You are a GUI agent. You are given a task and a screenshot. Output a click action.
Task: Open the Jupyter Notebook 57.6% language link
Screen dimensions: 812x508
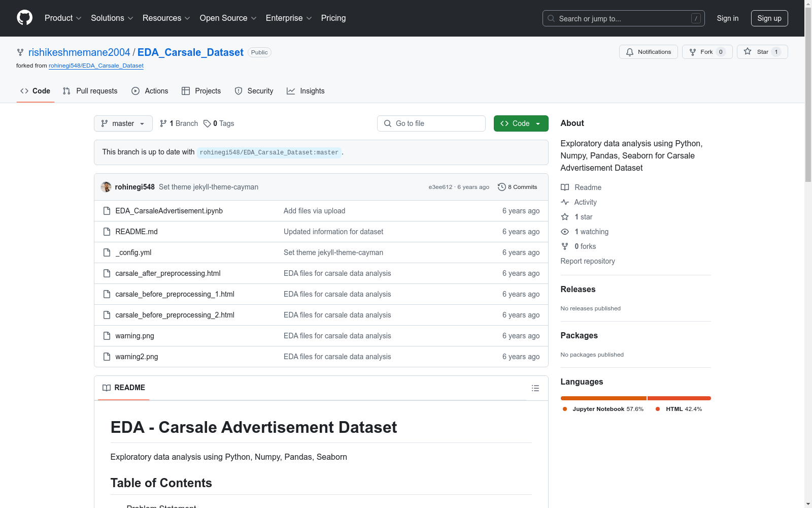[x=603, y=409]
